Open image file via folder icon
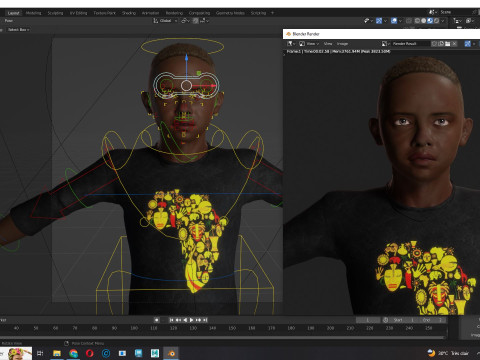Image resolution: width=480 pixels, height=360 pixels. pyautogui.click(x=448, y=44)
